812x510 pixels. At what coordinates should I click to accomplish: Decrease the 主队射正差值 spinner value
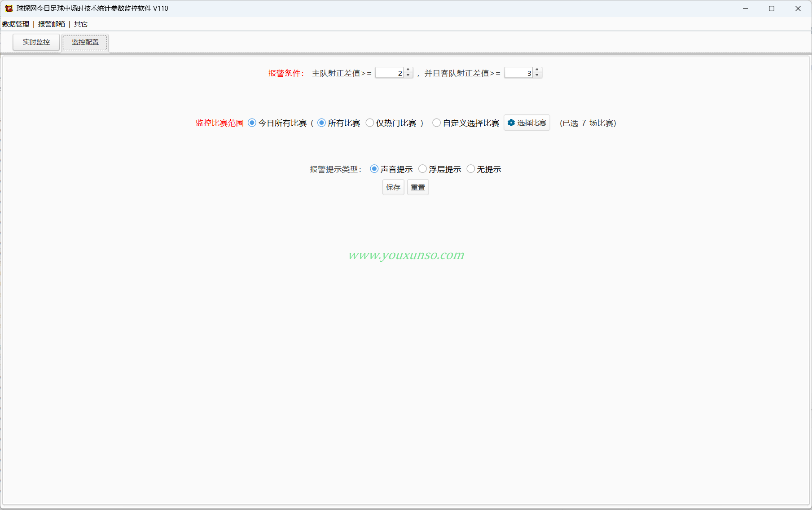click(408, 75)
